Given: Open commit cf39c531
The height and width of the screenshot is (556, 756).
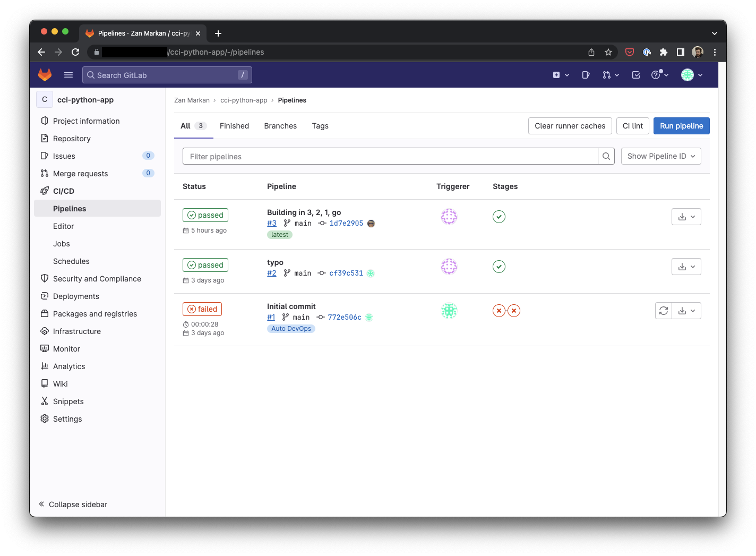Looking at the screenshot, I should (346, 273).
